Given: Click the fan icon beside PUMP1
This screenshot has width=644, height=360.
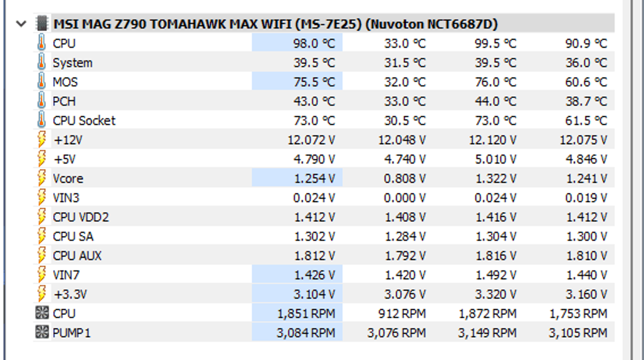Looking at the screenshot, I should (x=42, y=332).
